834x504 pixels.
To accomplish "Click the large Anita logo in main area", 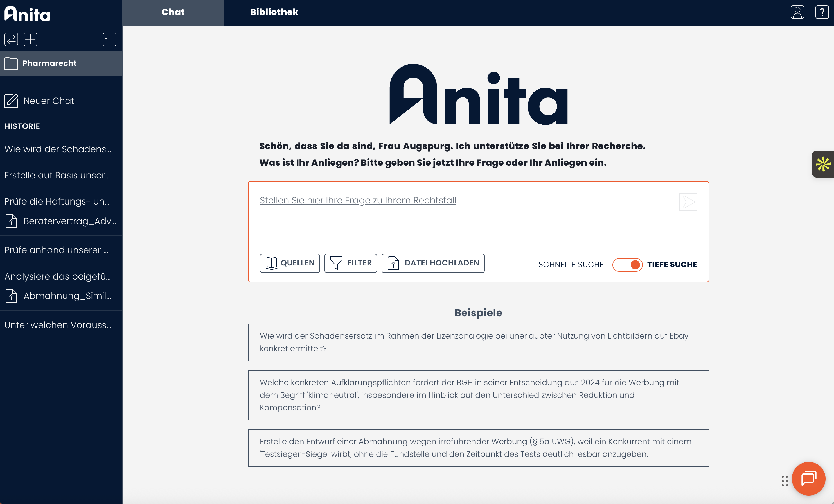I will point(478,94).
